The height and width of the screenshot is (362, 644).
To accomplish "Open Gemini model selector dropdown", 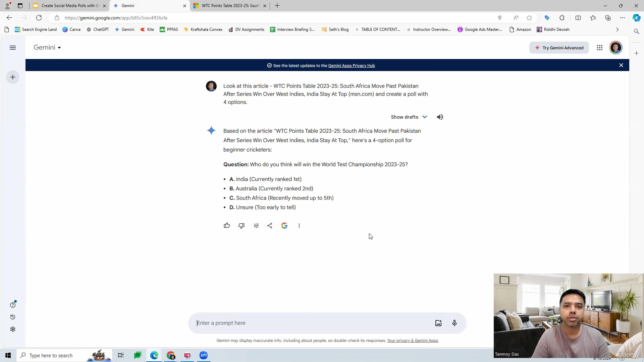I will point(47,48).
